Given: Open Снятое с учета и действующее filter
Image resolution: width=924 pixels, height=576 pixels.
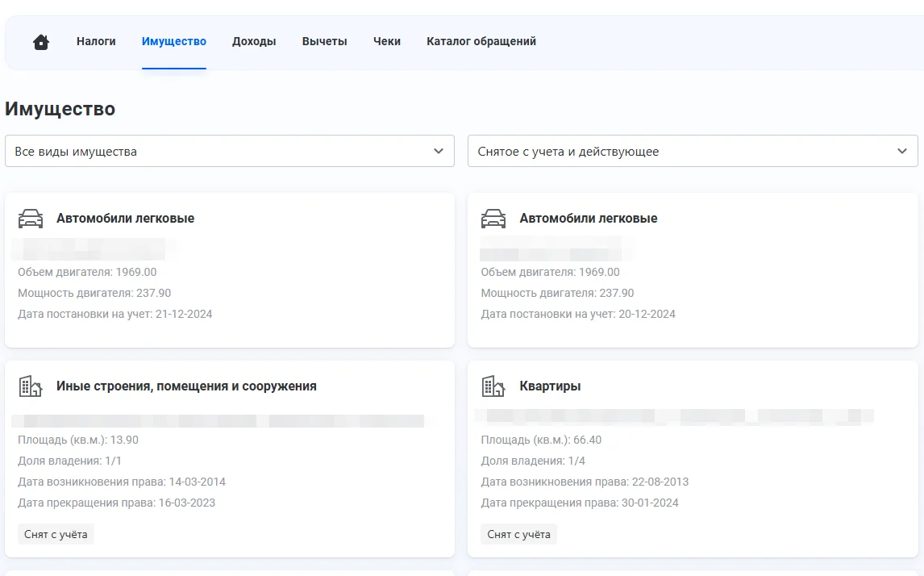Looking at the screenshot, I should point(692,151).
